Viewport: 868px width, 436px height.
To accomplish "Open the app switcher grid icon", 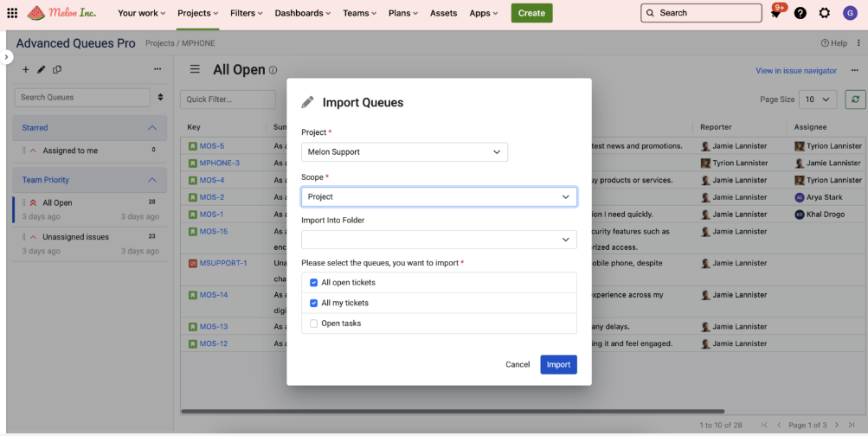I will 12,13.
